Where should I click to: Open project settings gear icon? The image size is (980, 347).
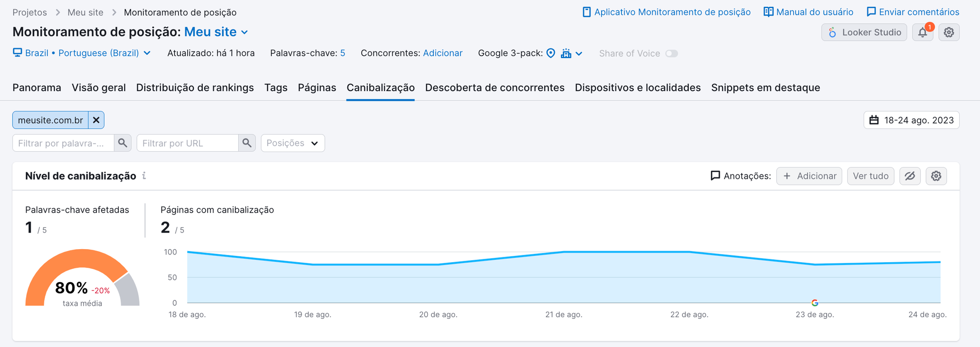(949, 32)
